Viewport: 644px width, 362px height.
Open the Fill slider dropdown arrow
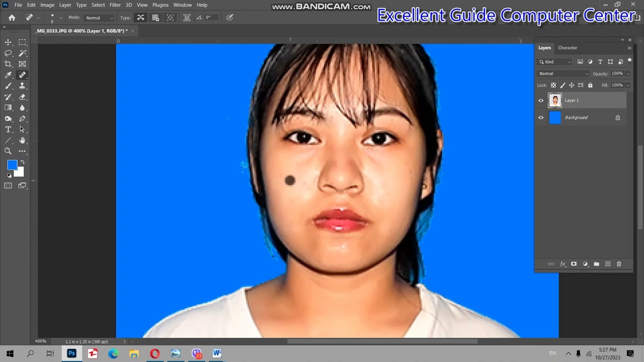point(628,85)
